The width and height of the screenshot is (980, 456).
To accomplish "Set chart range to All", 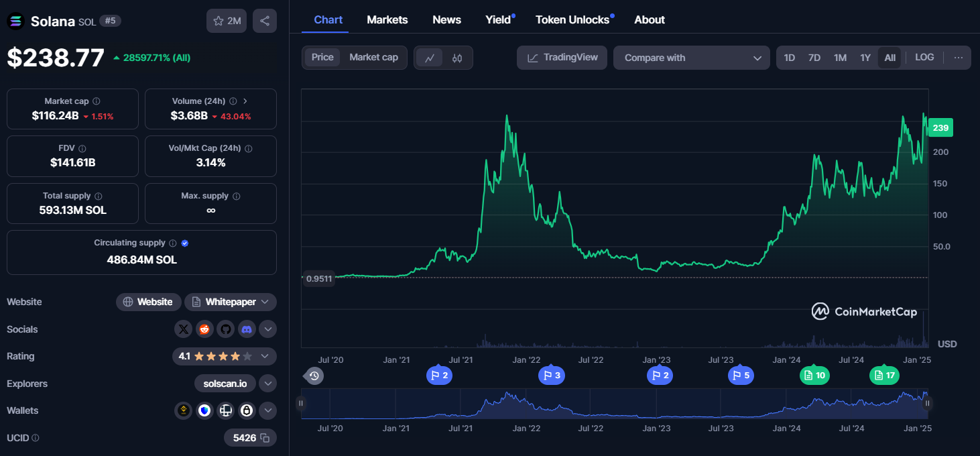I will click(890, 58).
